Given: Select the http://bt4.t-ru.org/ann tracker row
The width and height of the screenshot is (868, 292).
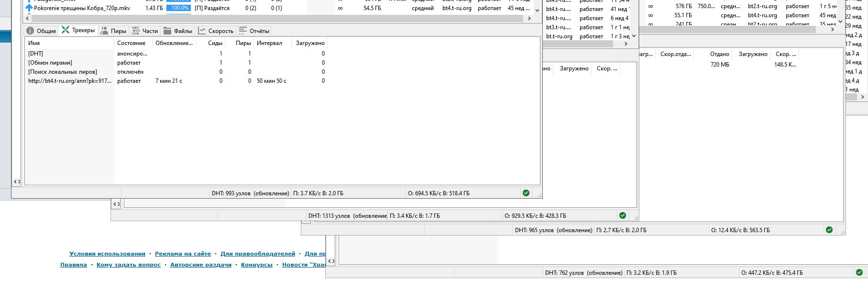Looking at the screenshot, I should click(176, 81).
